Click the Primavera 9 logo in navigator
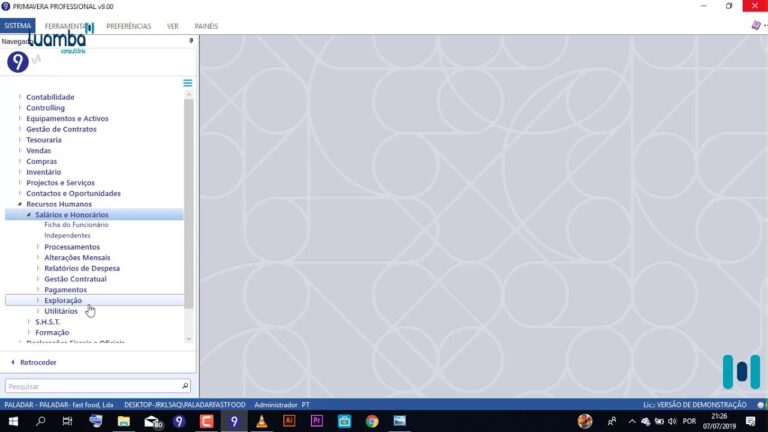The height and width of the screenshot is (432, 768). coord(18,62)
